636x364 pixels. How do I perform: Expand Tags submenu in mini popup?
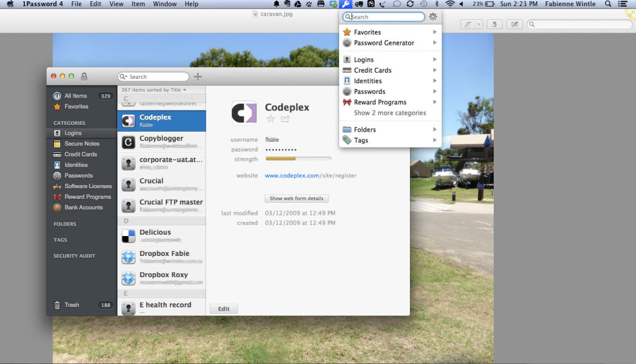(390, 140)
